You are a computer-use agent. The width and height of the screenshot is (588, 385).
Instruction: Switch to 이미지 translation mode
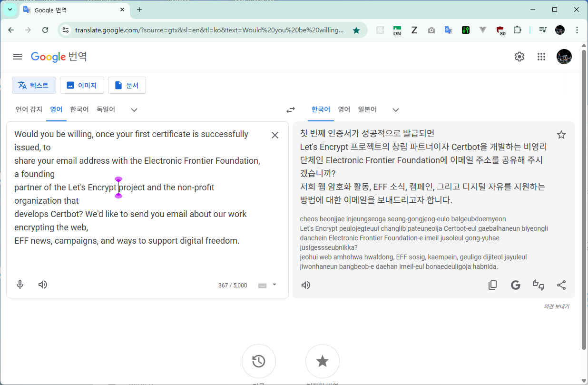(x=82, y=85)
